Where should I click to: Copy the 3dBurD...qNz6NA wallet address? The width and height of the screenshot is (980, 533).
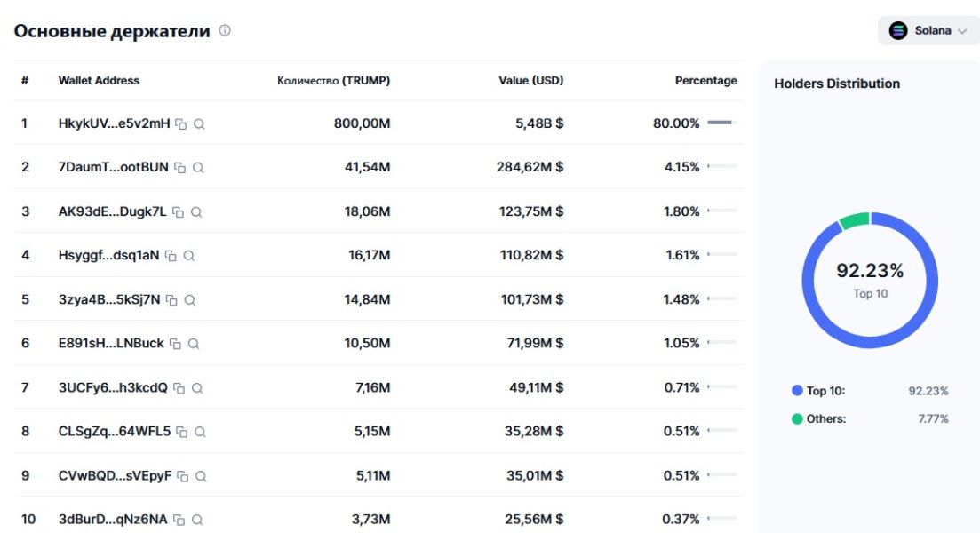179,520
